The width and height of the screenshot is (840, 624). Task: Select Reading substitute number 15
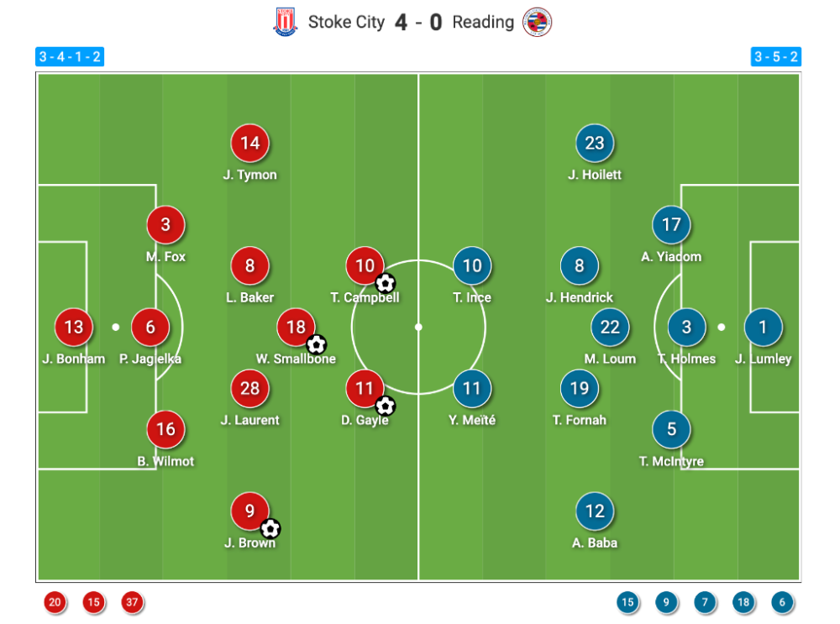[x=627, y=601]
